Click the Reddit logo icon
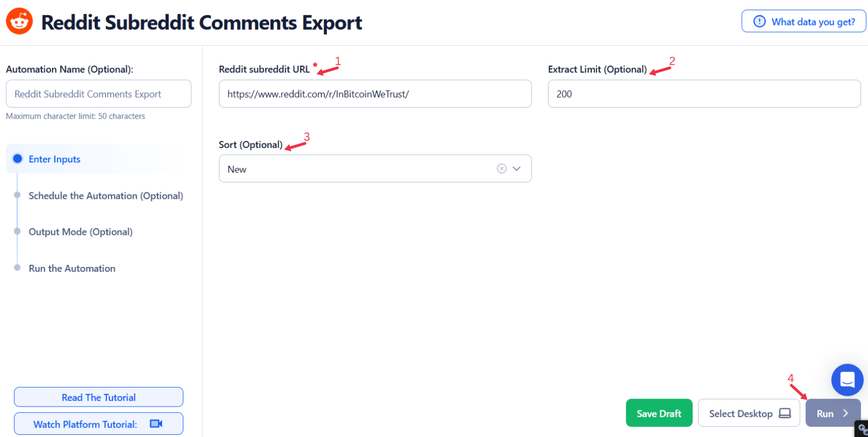The height and width of the screenshot is (437, 868). (x=19, y=21)
